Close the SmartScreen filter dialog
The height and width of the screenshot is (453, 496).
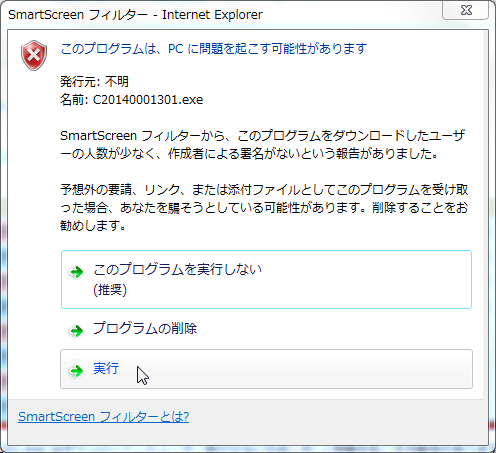coord(465,11)
